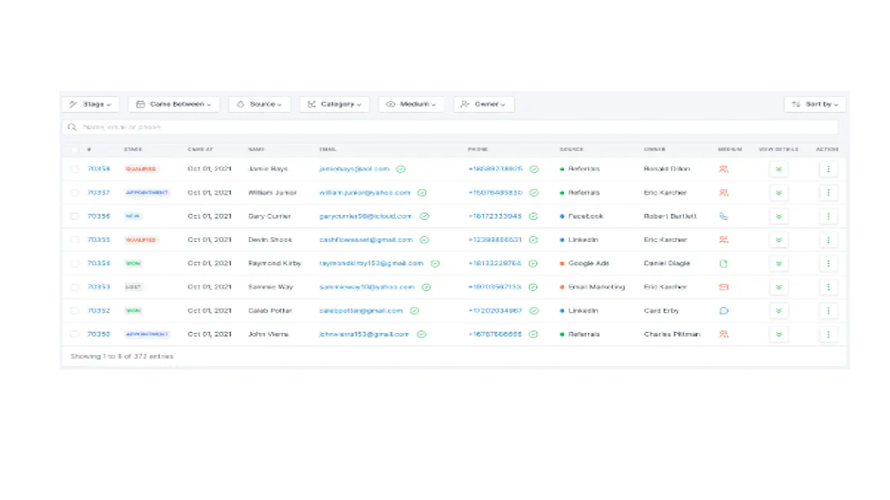The image size is (890, 500).
Task: Open action menu for Gary Currier
Action: pos(828,216)
